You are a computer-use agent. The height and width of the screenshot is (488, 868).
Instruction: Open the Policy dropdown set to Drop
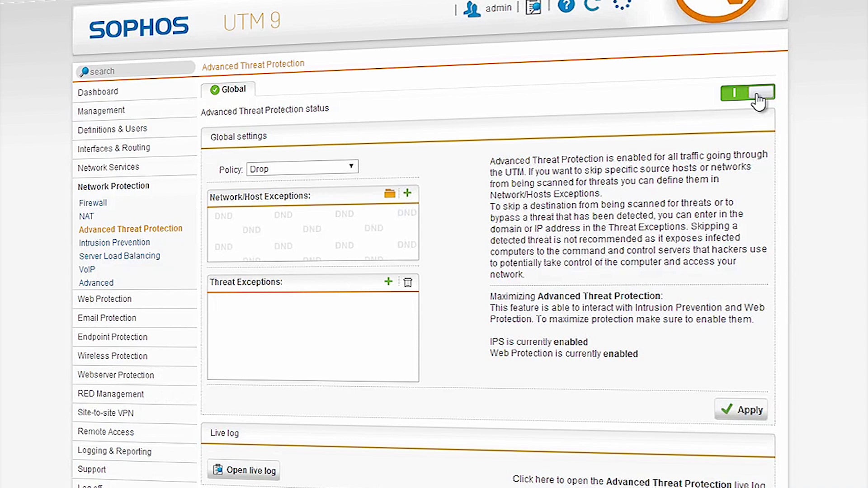(302, 168)
